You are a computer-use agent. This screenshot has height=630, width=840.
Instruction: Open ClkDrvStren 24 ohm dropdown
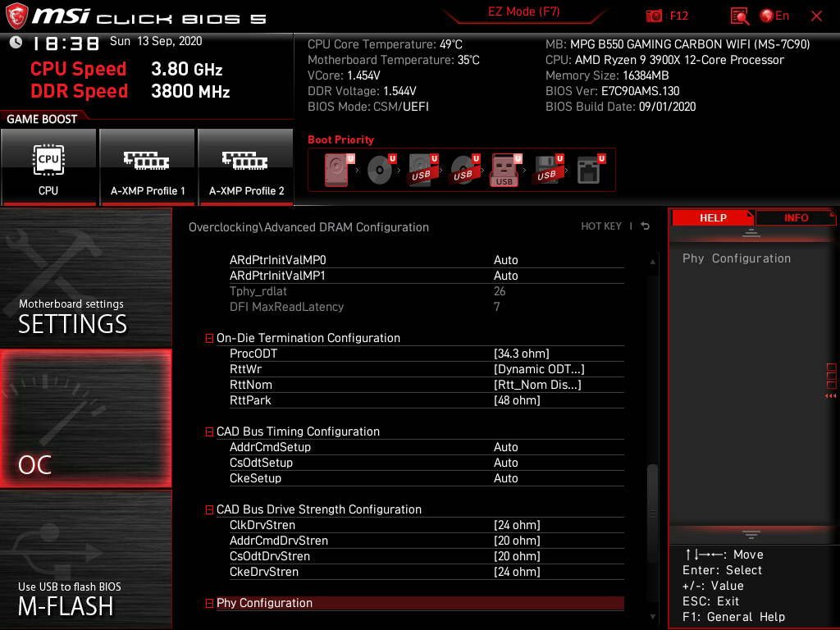pos(517,525)
